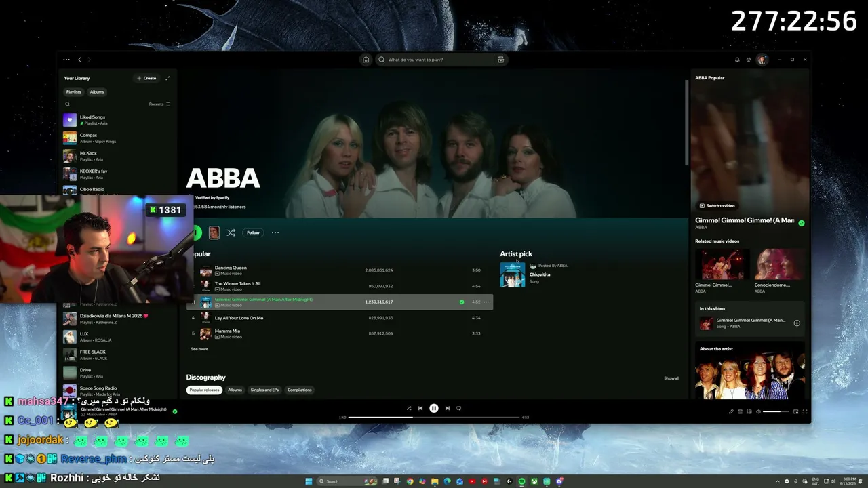
Task: Filter library by Playlists
Action: pyautogui.click(x=74, y=92)
